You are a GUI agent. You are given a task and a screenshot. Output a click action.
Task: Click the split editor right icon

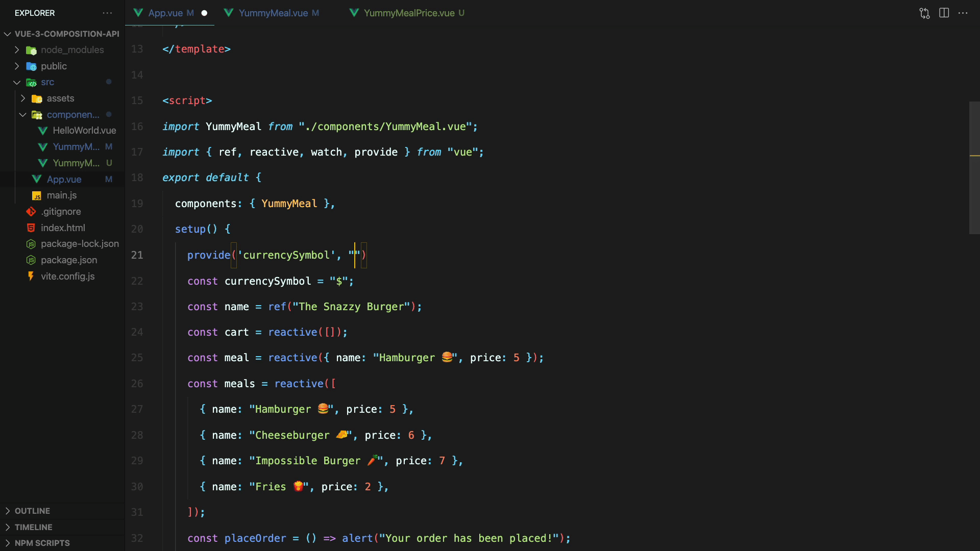tap(944, 13)
